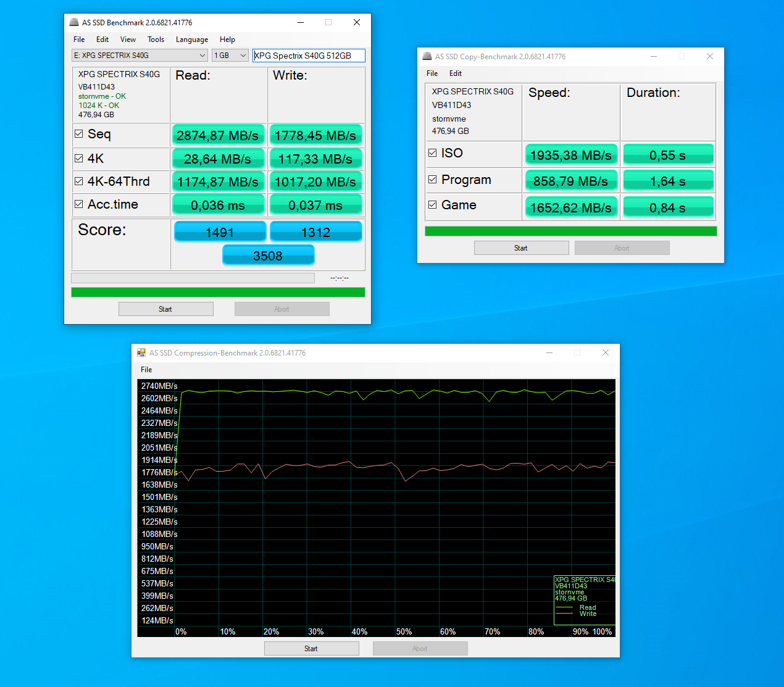Click the grey step progress bar above green bar
Viewport: 784px width, 687px height.
pos(193,278)
